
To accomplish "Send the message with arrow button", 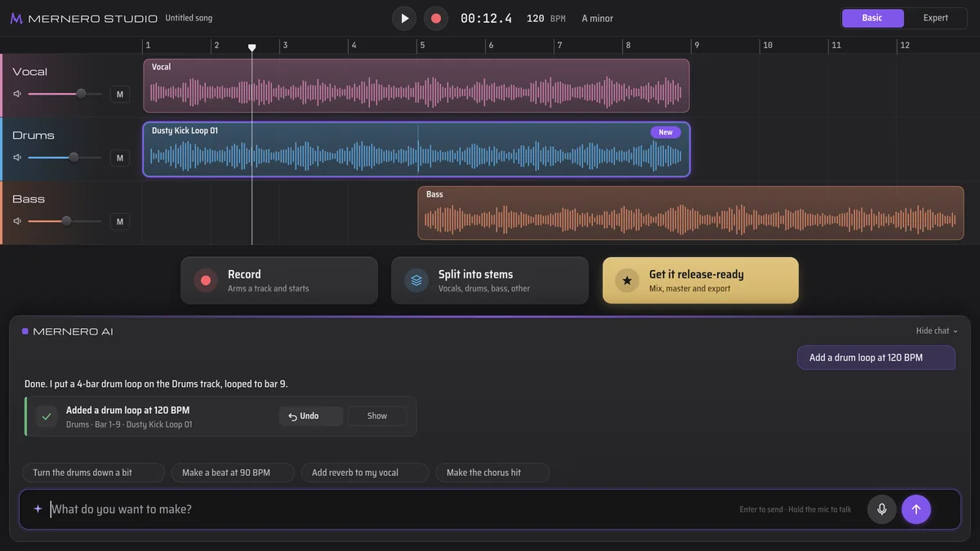I will click(916, 509).
